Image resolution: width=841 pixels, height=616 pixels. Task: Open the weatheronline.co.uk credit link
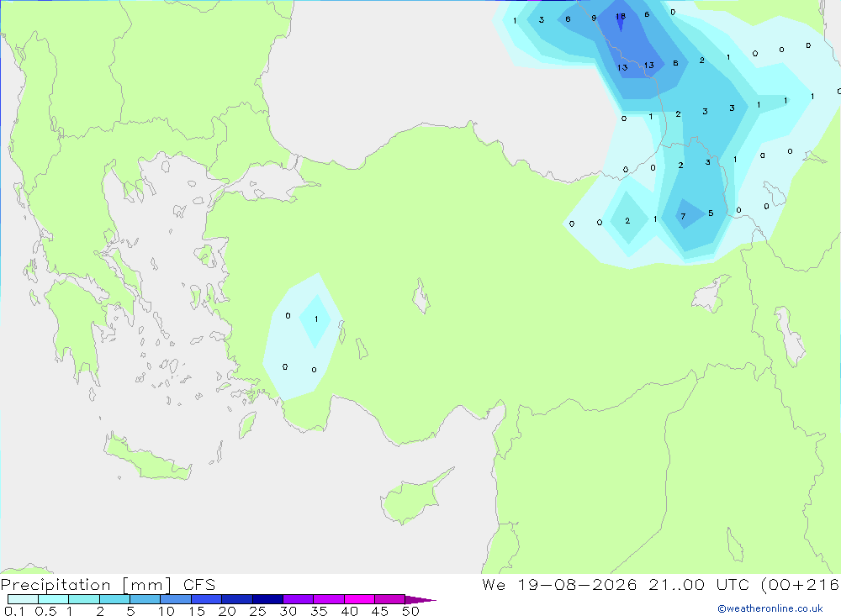[770, 608]
